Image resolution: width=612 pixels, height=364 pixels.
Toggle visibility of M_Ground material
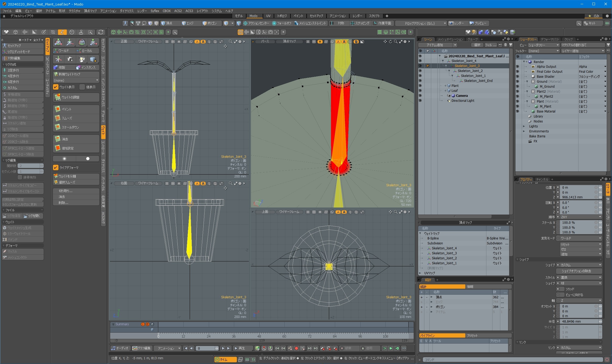[x=517, y=87]
